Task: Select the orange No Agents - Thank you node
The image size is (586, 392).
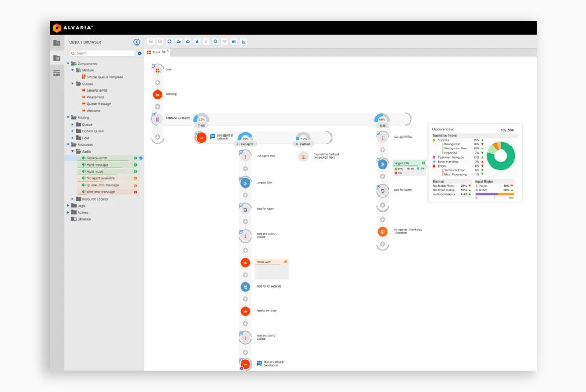Action: click(382, 232)
